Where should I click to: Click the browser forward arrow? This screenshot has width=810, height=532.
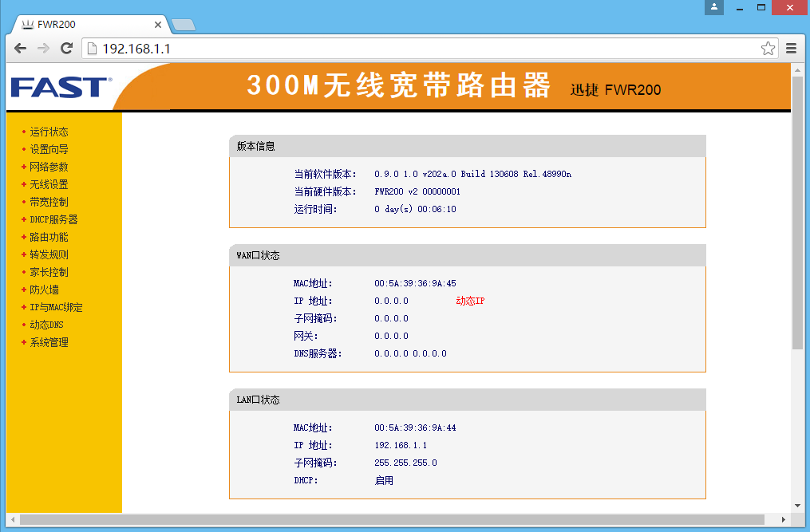point(43,49)
